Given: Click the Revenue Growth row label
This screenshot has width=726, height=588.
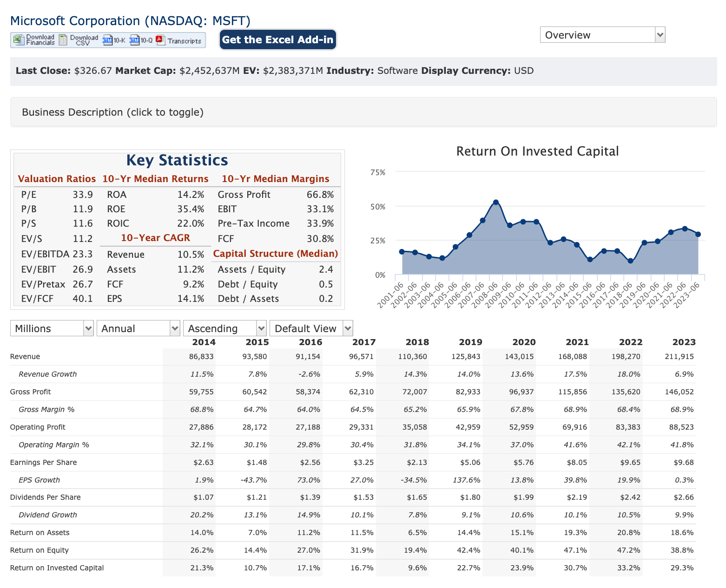Looking at the screenshot, I should pos(48,374).
